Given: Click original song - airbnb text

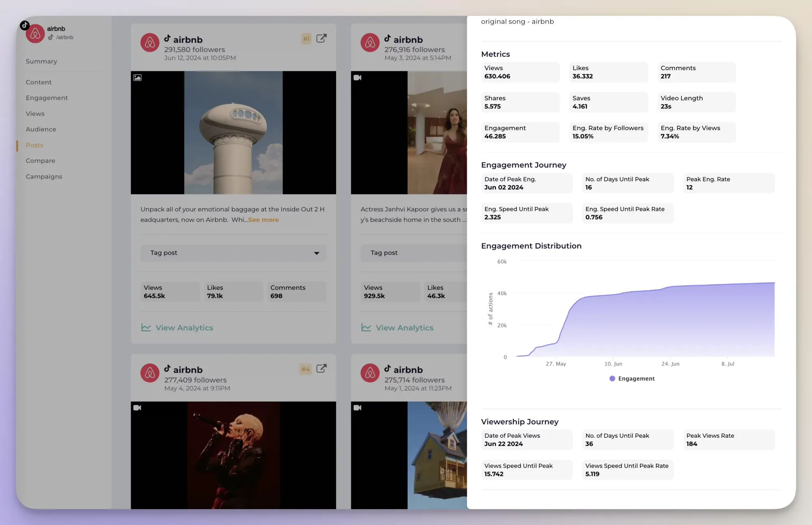Looking at the screenshot, I should (517, 22).
